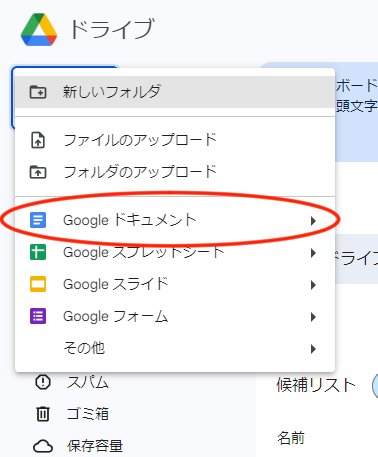Click the trash bin icon
Image resolution: width=378 pixels, height=457 pixels.
43,414
